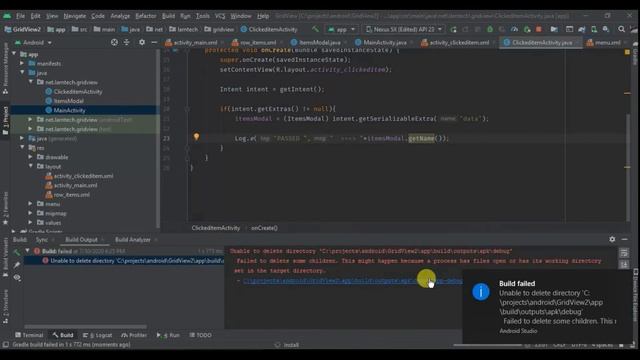Open the File menu

pos(20,16)
